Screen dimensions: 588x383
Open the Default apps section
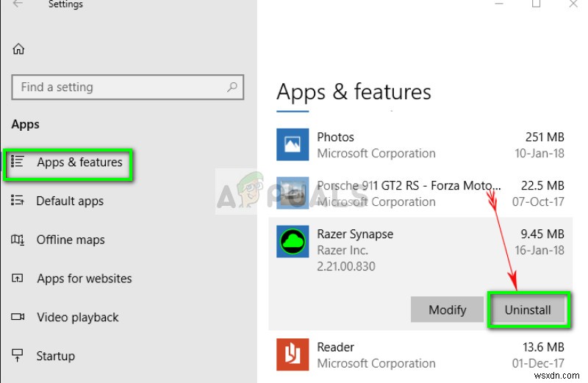[x=70, y=201]
